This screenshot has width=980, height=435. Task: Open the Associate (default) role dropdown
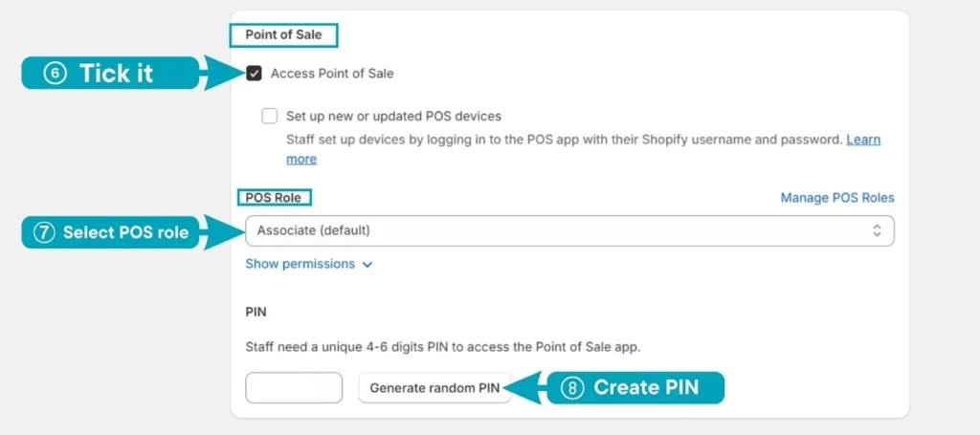(x=569, y=230)
